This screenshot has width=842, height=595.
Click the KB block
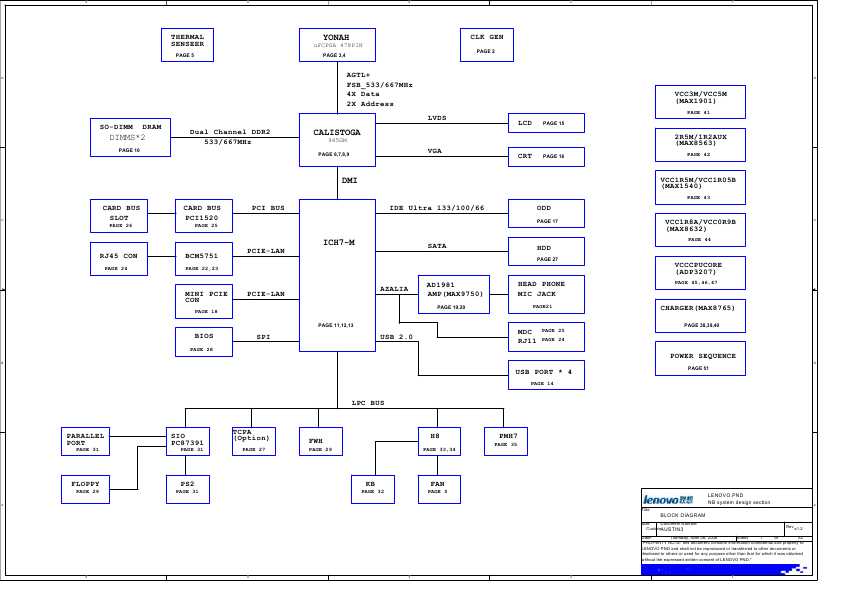point(373,489)
